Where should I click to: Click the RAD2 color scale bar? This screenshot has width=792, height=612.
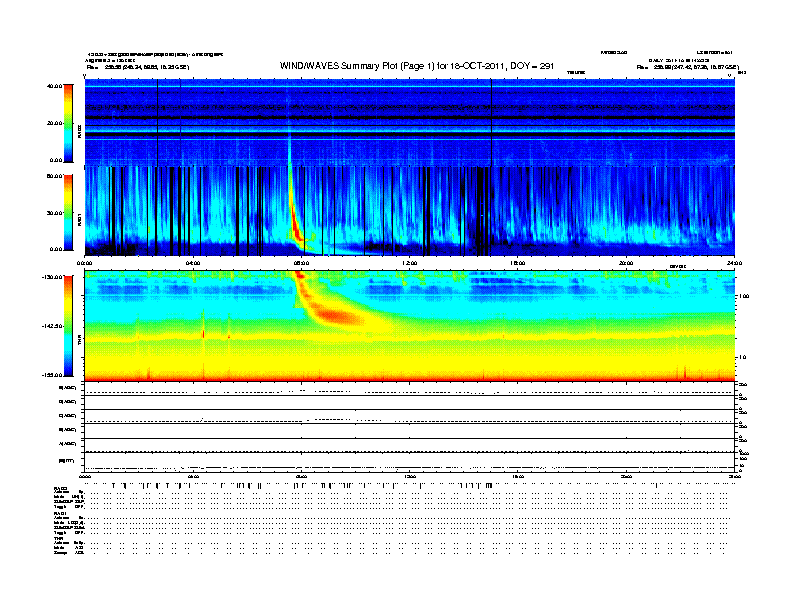[68, 123]
